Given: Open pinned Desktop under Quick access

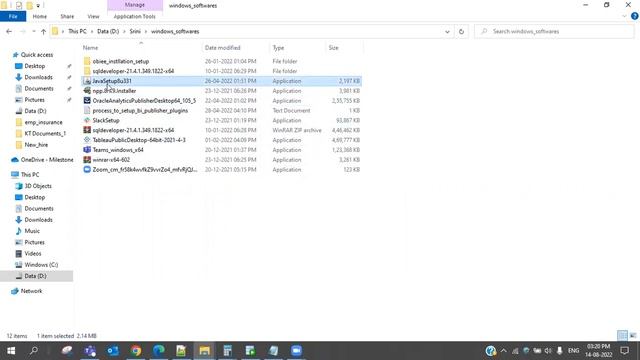Looking at the screenshot, I should click(35, 66).
